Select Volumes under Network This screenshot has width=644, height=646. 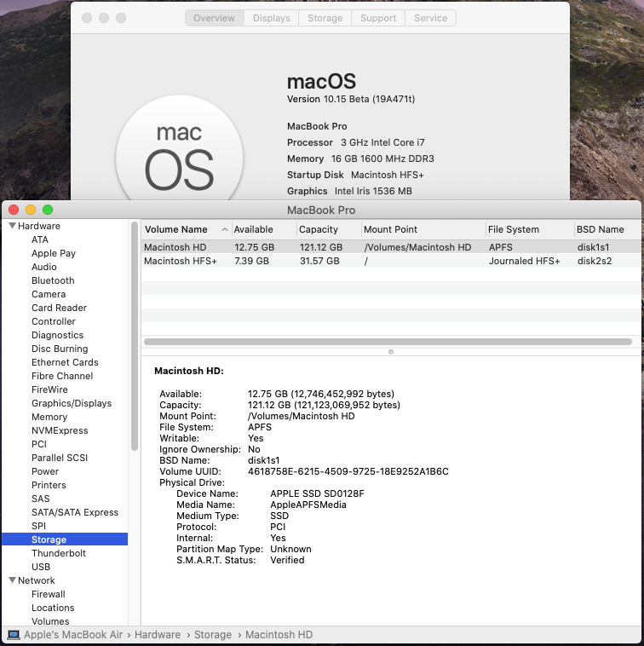[x=50, y=621]
